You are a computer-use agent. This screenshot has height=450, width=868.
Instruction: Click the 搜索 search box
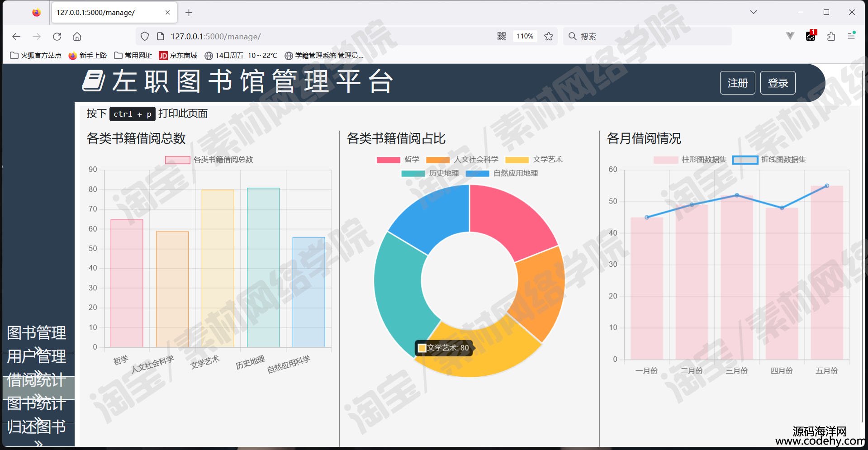tap(648, 36)
